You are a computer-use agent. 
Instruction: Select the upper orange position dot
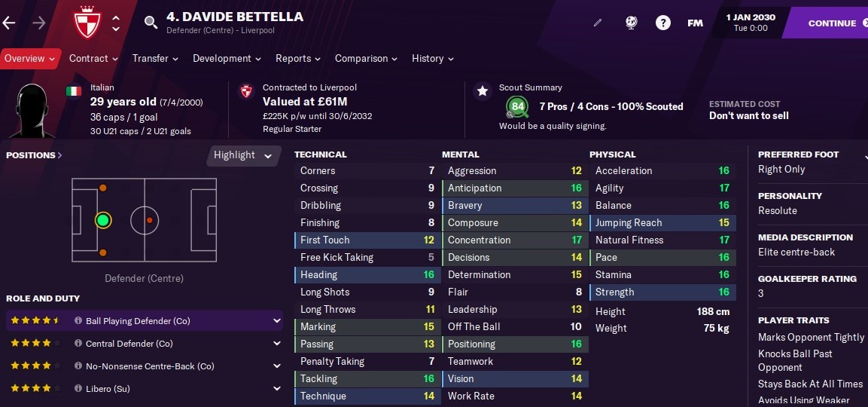click(x=102, y=188)
